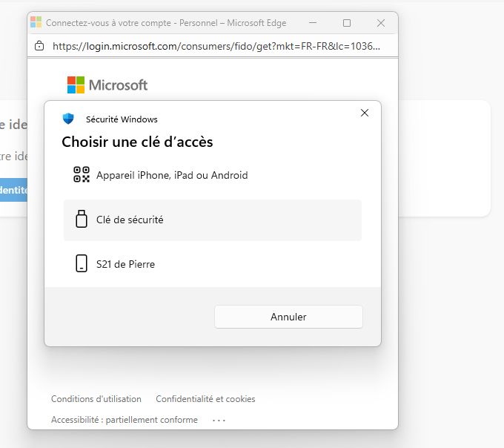Viewport: 504px width, 448px height.
Task: Maximize the Microsoft Edge sign-in window
Action: coord(347,23)
